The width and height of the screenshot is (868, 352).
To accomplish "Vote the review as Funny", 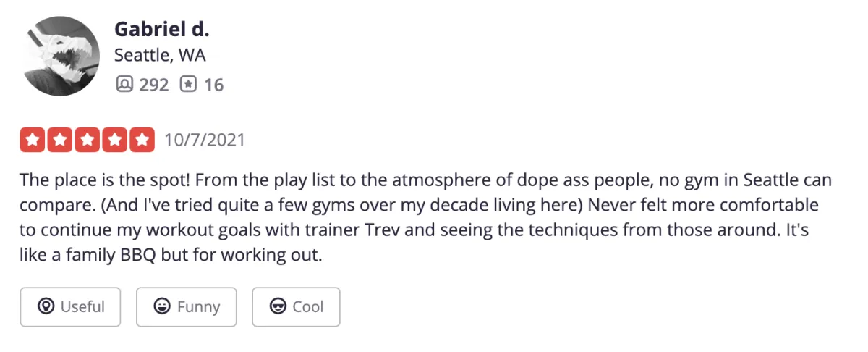I will coord(187,307).
